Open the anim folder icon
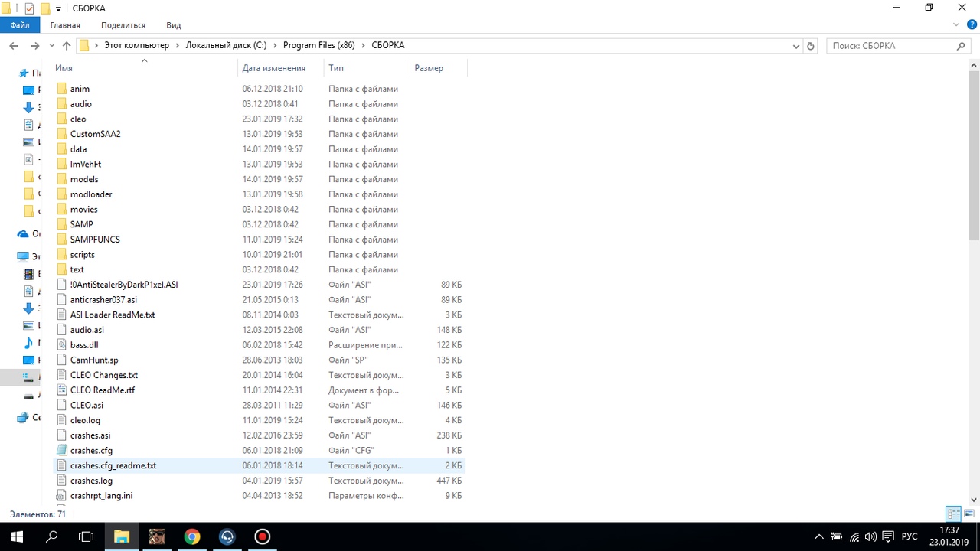Screen dimensions: 980x551 click(62, 89)
